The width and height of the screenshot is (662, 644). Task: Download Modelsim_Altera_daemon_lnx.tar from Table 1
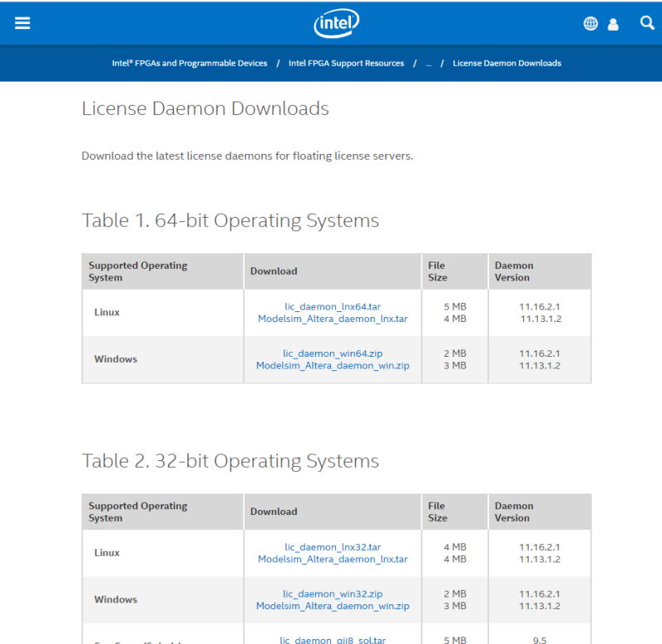pos(333,319)
